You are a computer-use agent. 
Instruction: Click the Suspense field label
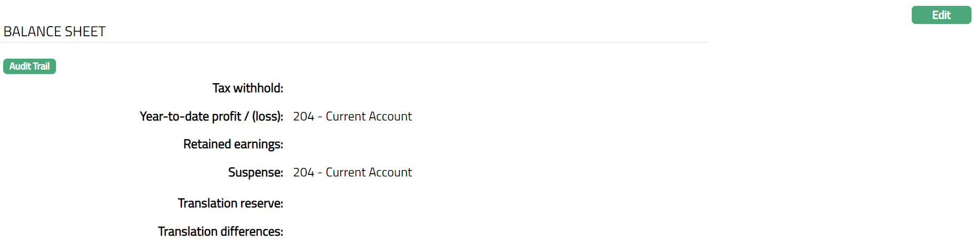[x=256, y=172]
